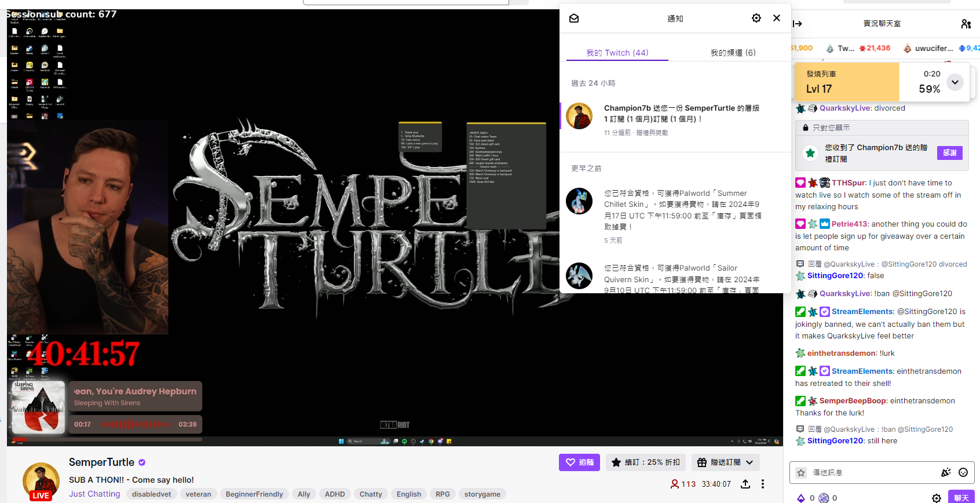Select the Chatty tag
The width and height of the screenshot is (980, 503).
coord(371,494)
